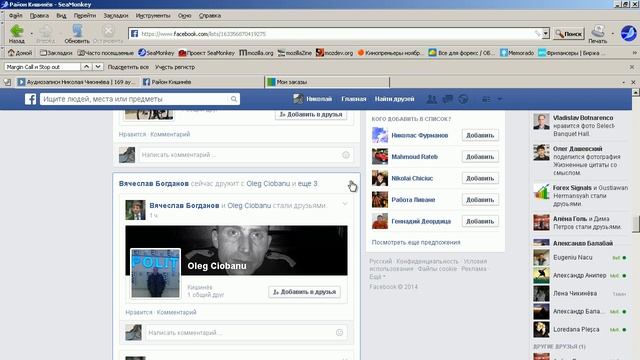
Task: Click the lower Написать комментарий field
Action: click(241, 333)
